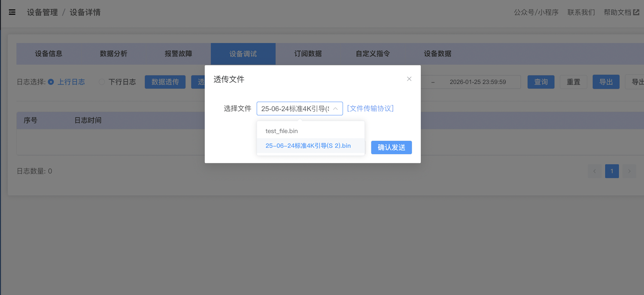Viewport: 644px width, 295px height.
Task: Click page number 1 in pagination
Action: 612,171
